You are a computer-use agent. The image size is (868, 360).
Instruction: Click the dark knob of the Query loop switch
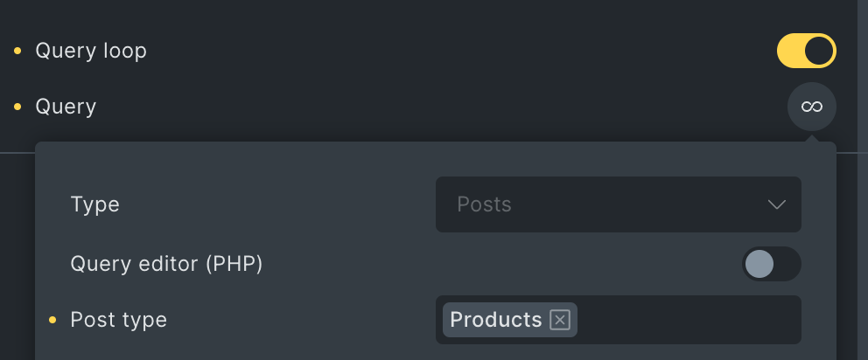coord(819,51)
